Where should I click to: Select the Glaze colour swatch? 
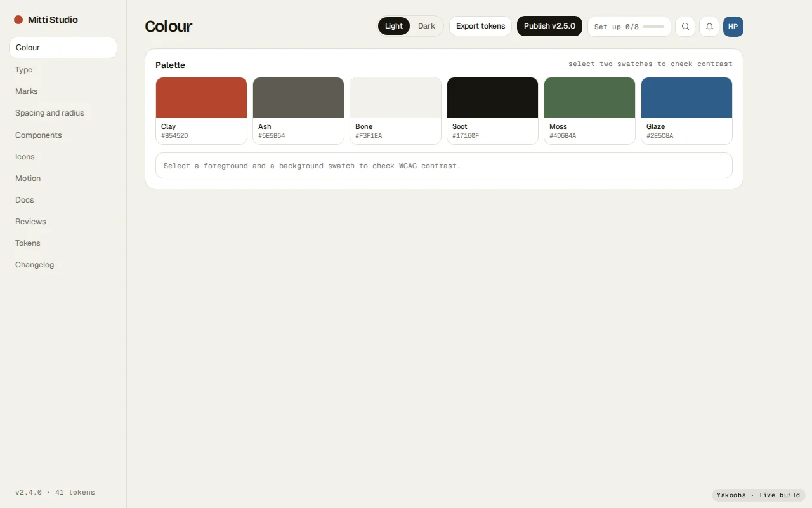(686, 110)
